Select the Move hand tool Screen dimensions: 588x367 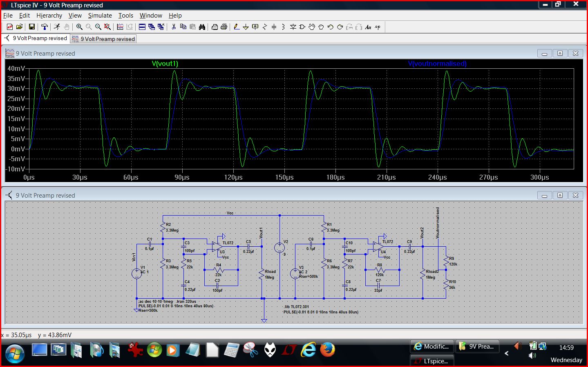[x=312, y=27]
